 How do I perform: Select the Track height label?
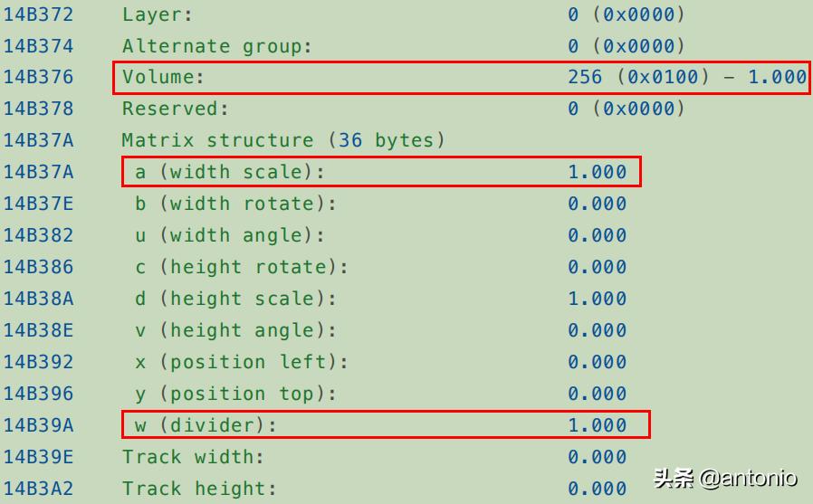tap(199, 489)
